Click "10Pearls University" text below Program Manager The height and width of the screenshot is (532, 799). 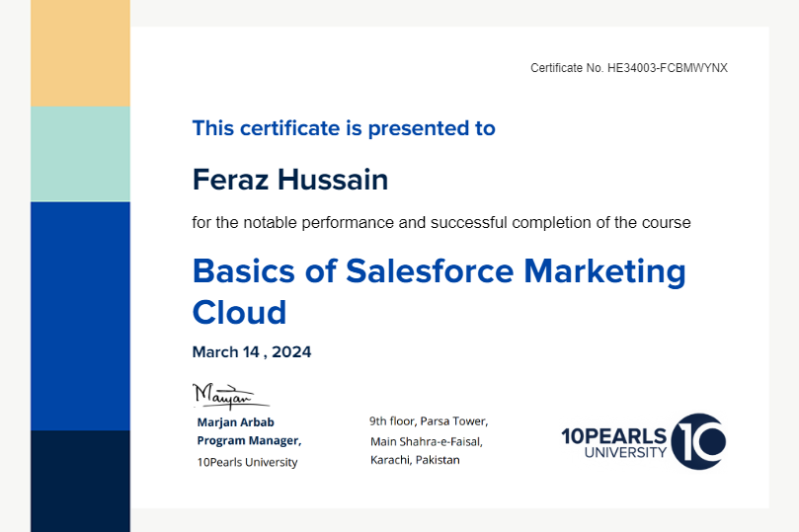247,462
